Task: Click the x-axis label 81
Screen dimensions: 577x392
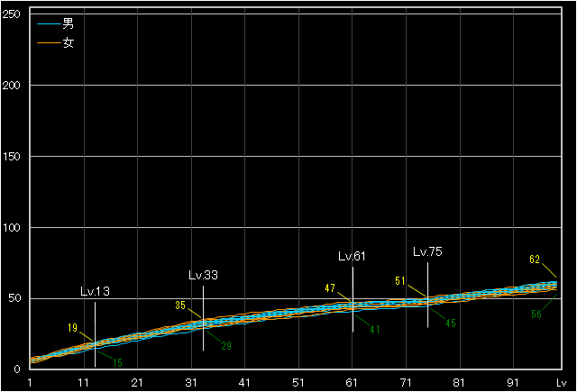Action: coord(459,383)
